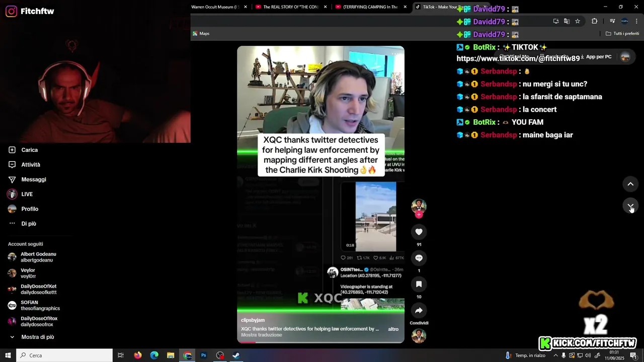Open Profilo in TikTok sidebar
Viewport: 644px width, 362px height.
click(x=24, y=209)
